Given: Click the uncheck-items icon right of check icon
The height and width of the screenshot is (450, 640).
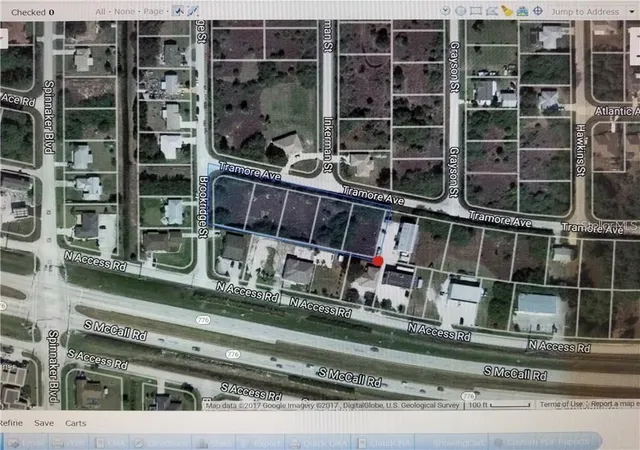Looking at the screenshot, I should point(192,11).
